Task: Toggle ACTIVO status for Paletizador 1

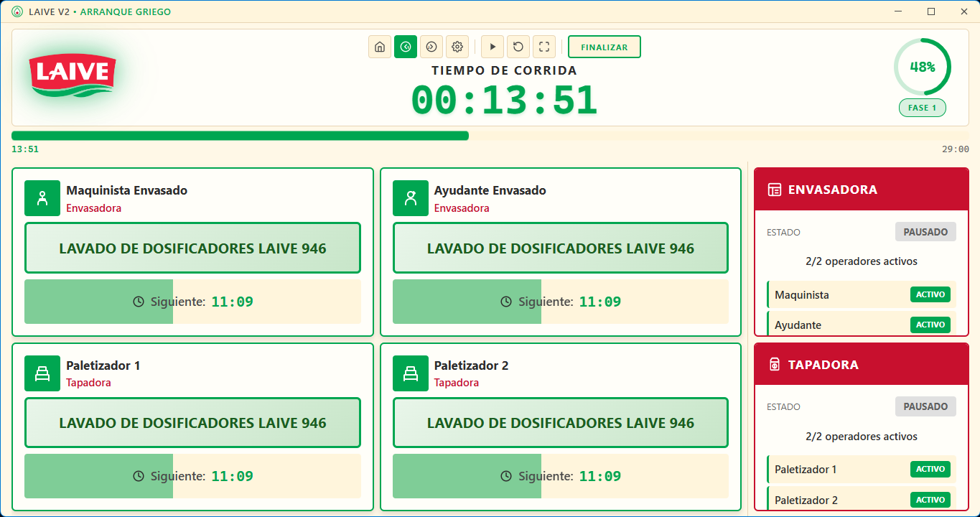Action: [930, 469]
